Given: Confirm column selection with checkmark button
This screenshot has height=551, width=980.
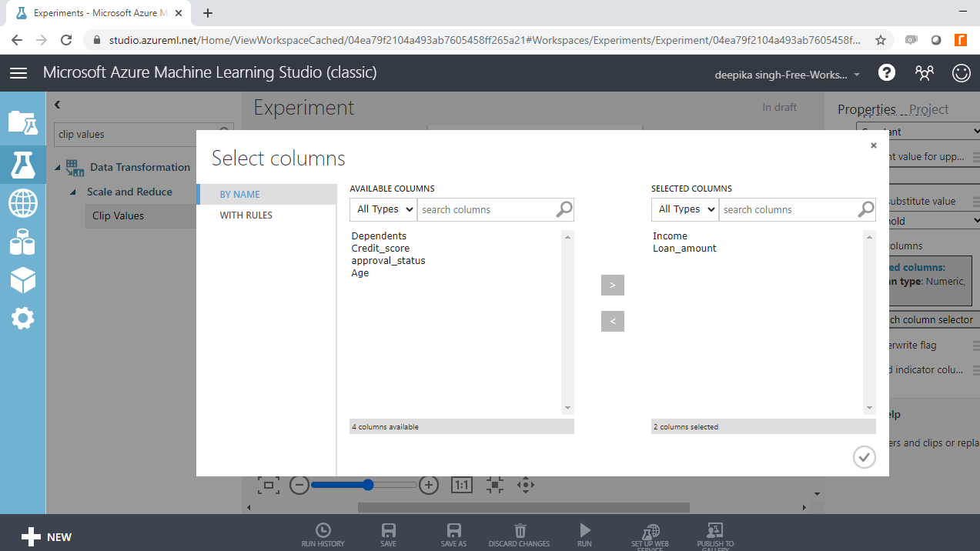Looking at the screenshot, I should (x=865, y=457).
